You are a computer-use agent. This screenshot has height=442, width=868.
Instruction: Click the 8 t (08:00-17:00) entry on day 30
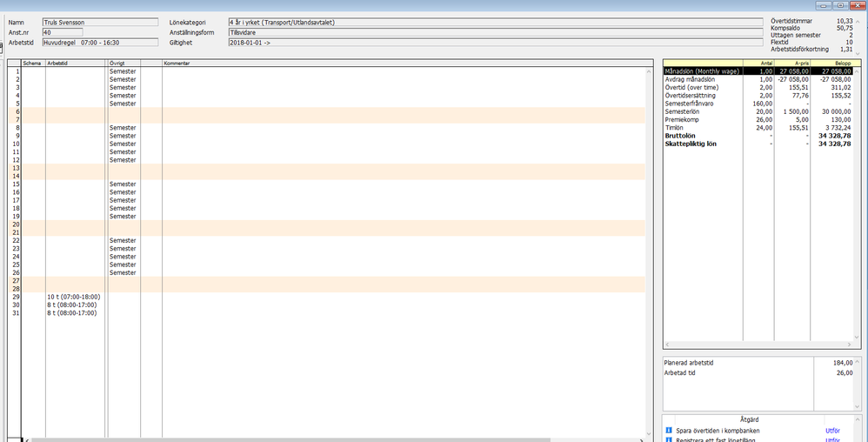click(x=72, y=305)
